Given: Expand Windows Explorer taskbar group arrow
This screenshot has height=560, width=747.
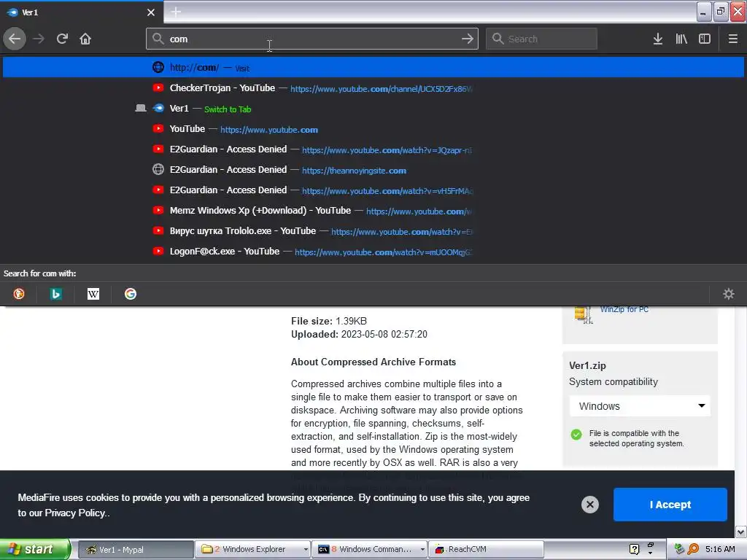Looking at the screenshot, I should [306, 550].
